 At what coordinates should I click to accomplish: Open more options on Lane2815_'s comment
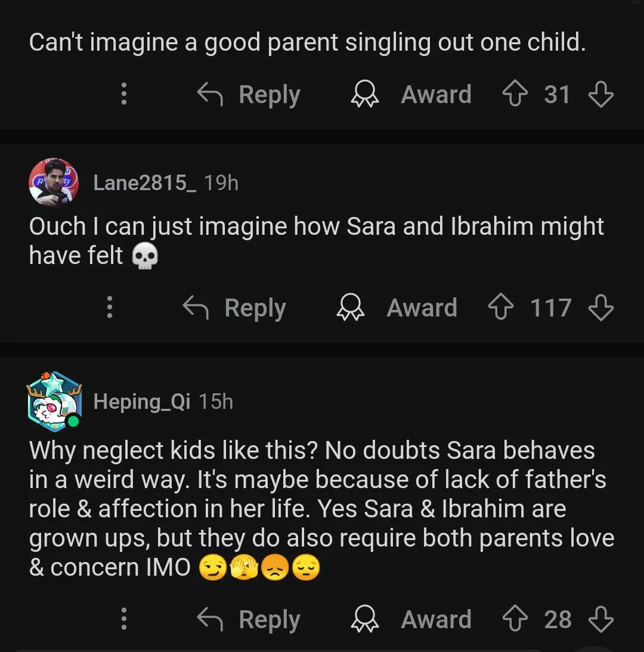(110, 308)
